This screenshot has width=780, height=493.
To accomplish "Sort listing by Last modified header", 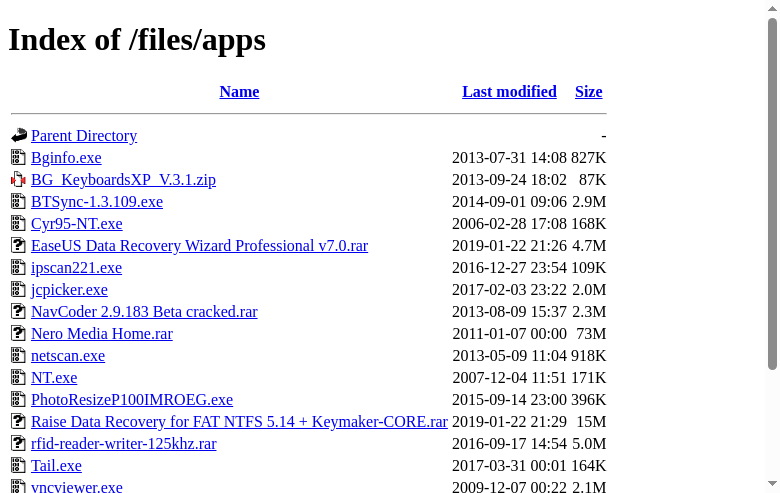I will (509, 92).
